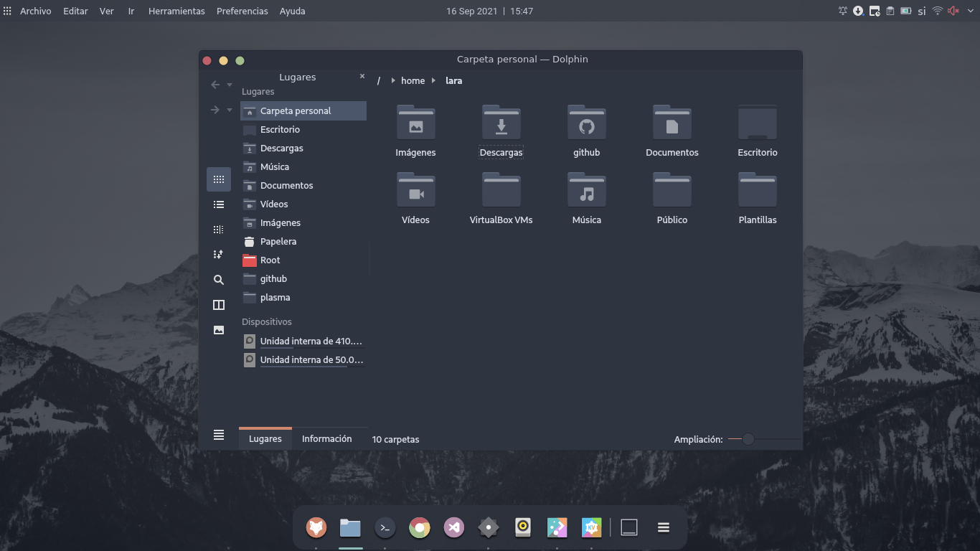980x551 pixels.
Task: Expand hidden system tray icons arrow
Action: pyautogui.click(x=970, y=11)
